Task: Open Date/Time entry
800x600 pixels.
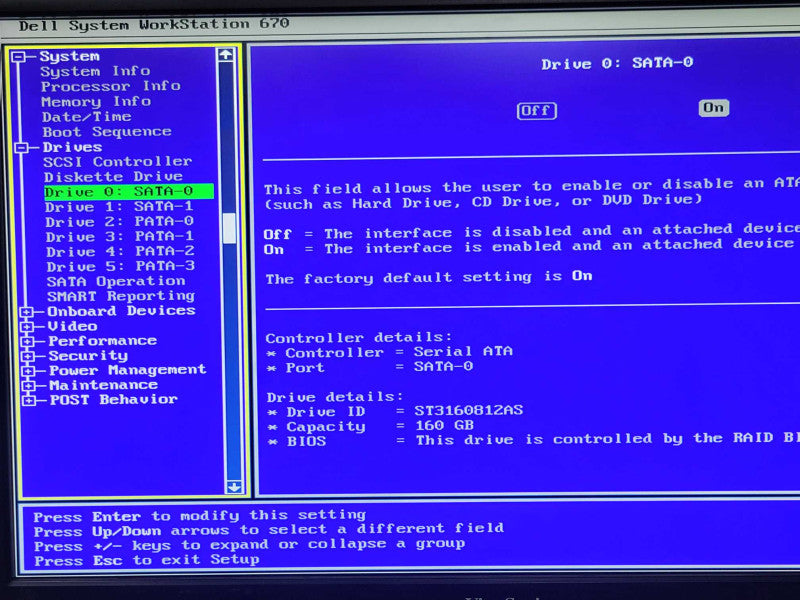Action: point(87,117)
